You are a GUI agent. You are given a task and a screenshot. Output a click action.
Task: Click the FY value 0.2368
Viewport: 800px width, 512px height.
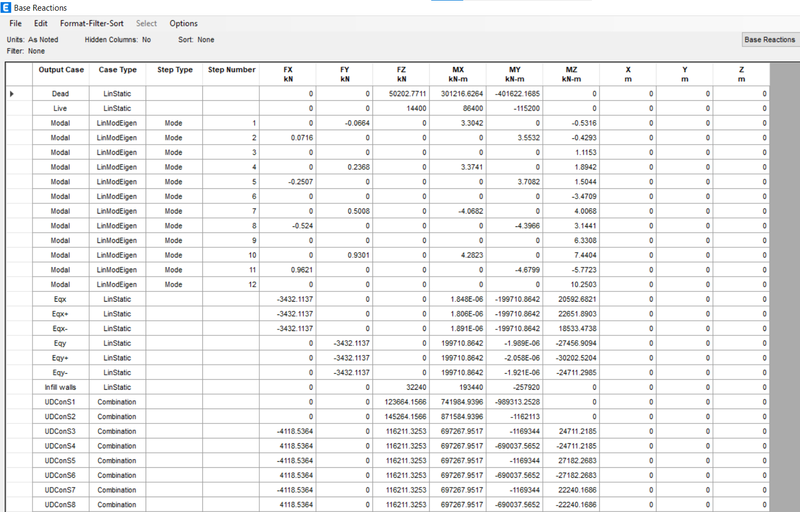344,167
